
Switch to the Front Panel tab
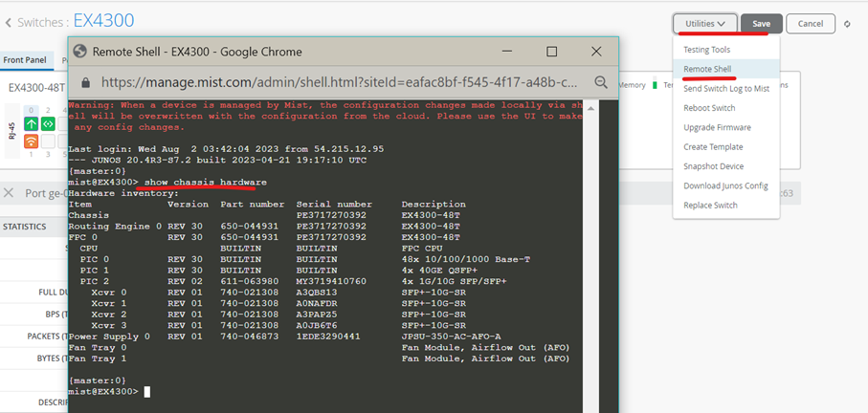(25, 59)
